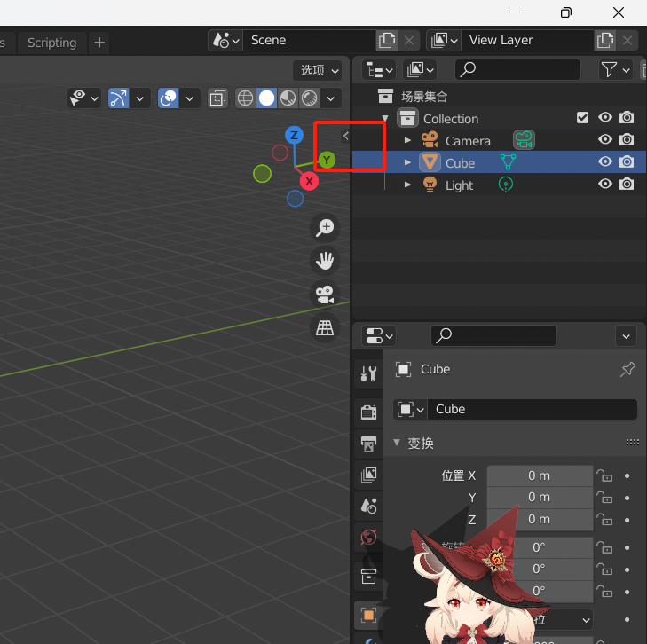The height and width of the screenshot is (644, 647).
Task: Toggle viewport overlays display
Action: click(169, 98)
